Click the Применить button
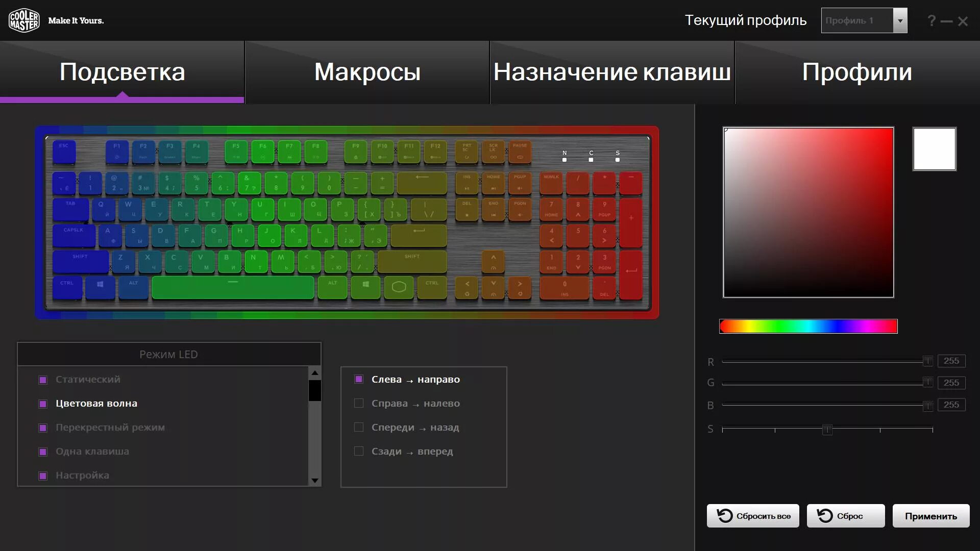This screenshot has height=551, width=980. tap(930, 516)
